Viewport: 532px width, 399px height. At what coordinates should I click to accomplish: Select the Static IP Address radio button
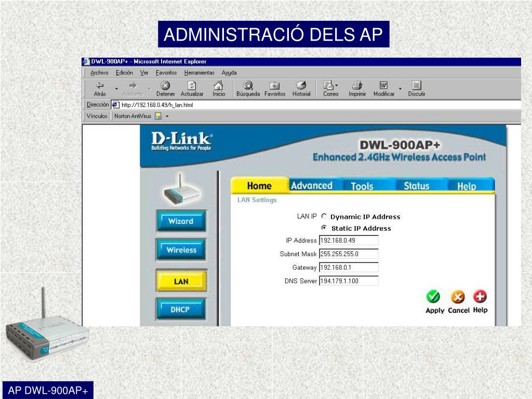point(324,228)
